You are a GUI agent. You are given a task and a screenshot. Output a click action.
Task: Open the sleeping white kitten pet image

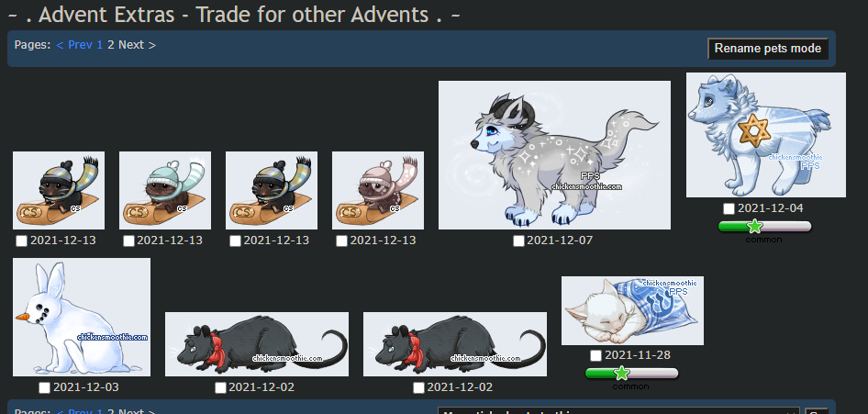click(x=632, y=310)
